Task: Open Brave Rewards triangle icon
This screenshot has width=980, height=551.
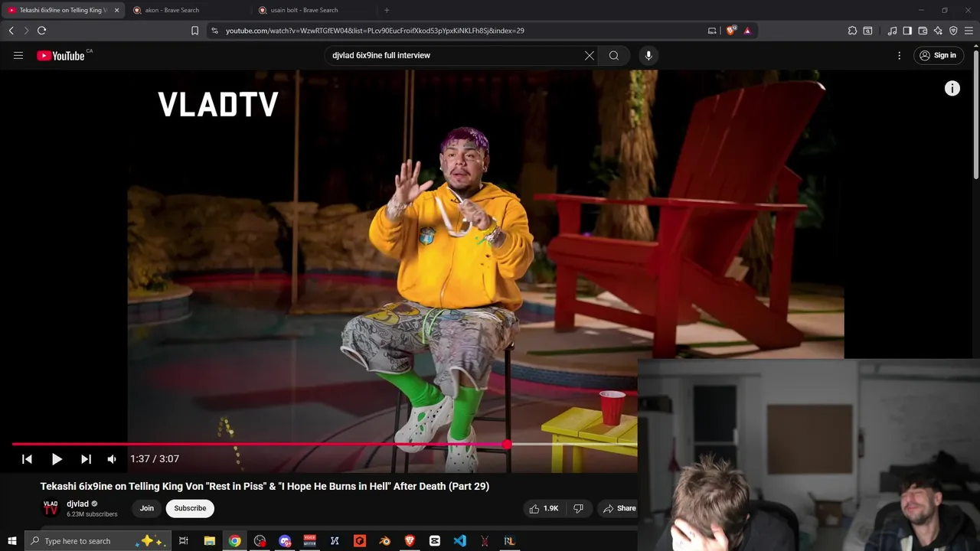Action: [747, 31]
